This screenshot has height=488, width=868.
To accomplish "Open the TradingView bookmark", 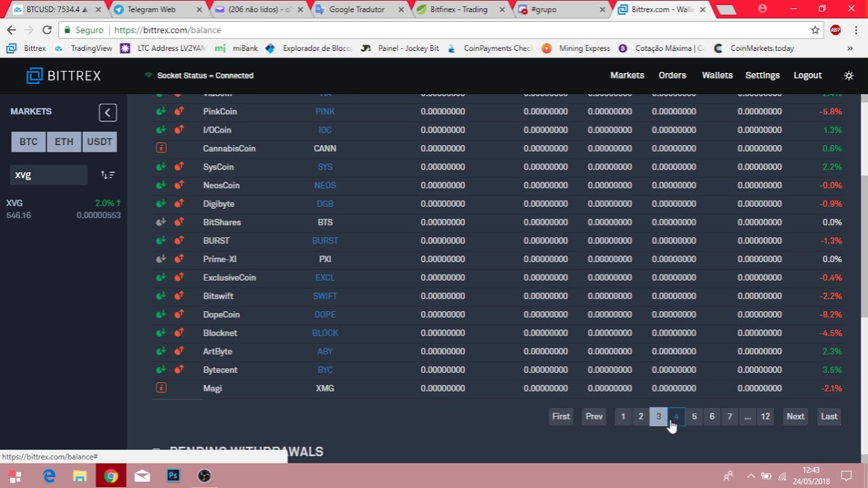I will (x=83, y=48).
